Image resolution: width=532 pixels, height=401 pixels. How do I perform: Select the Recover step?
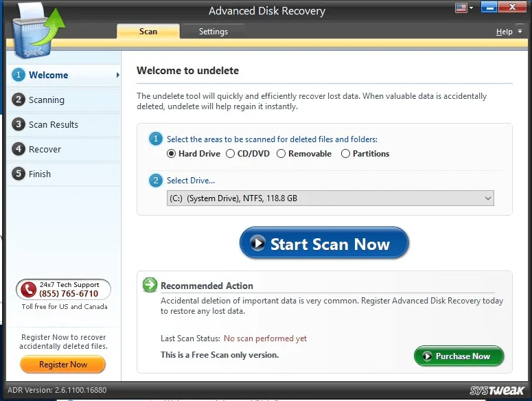[x=64, y=149]
